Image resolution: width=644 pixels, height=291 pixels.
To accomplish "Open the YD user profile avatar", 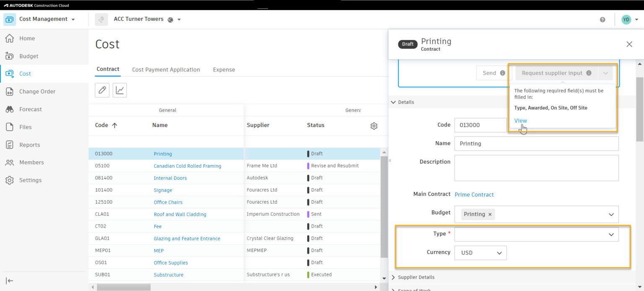I will point(626,19).
